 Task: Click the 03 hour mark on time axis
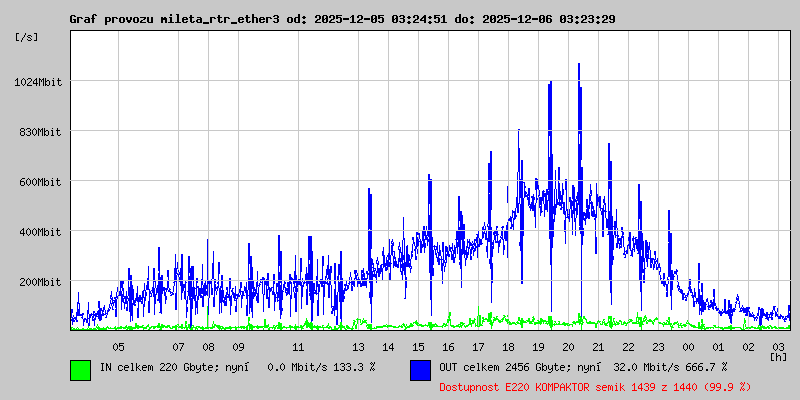pyautogui.click(x=778, y=346)
